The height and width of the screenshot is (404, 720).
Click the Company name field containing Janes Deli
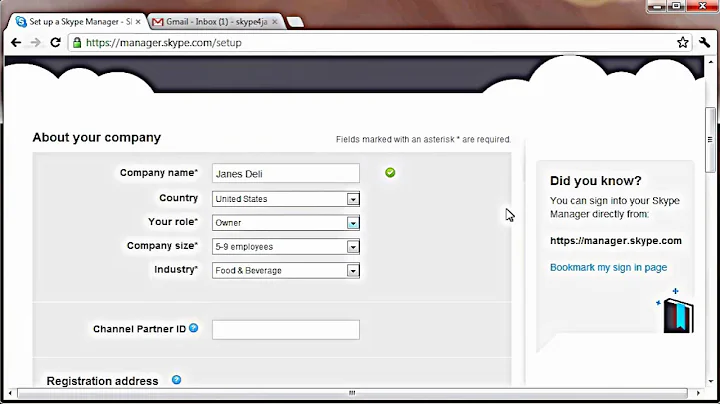[286, 174]
